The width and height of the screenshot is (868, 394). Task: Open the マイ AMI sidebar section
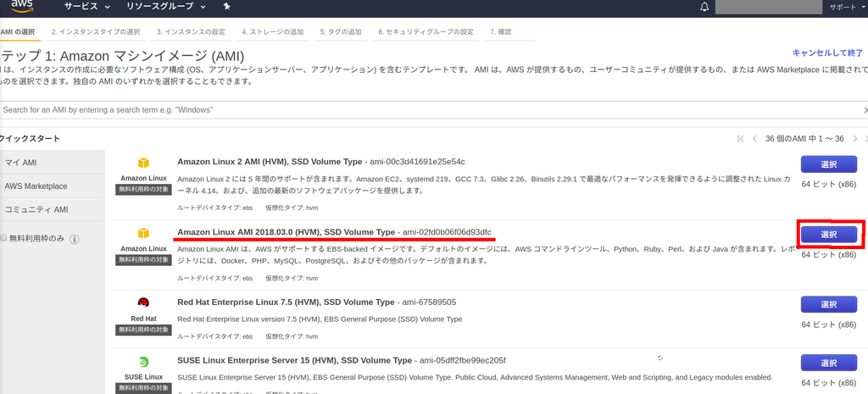point(52,162)
